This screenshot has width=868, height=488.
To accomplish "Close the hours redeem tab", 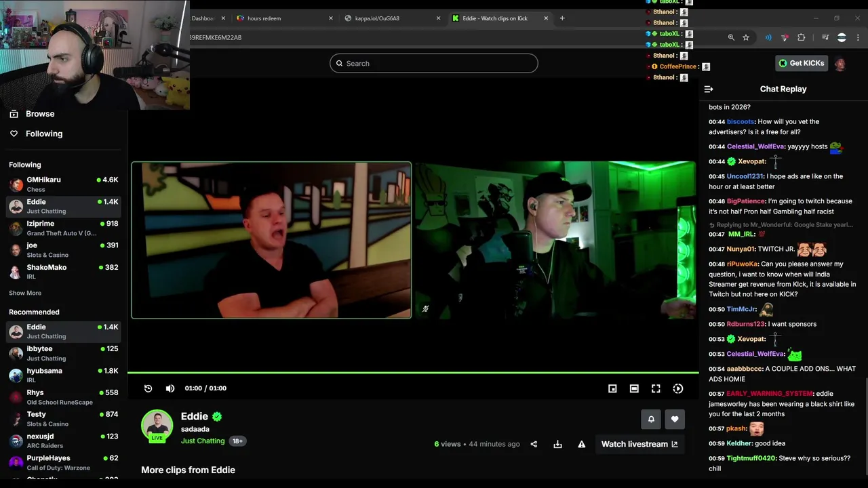I will click(x=331, y=18).
